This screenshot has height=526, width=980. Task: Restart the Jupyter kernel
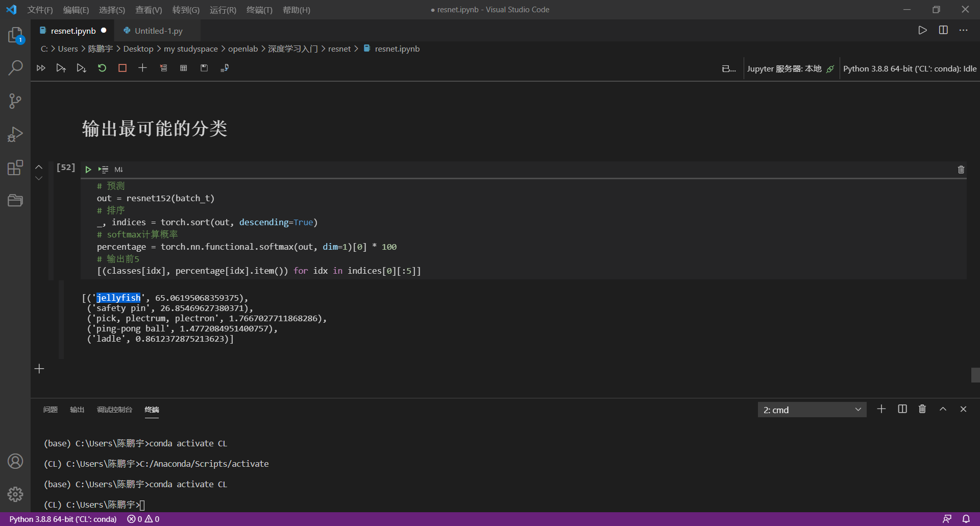(102, 68)
